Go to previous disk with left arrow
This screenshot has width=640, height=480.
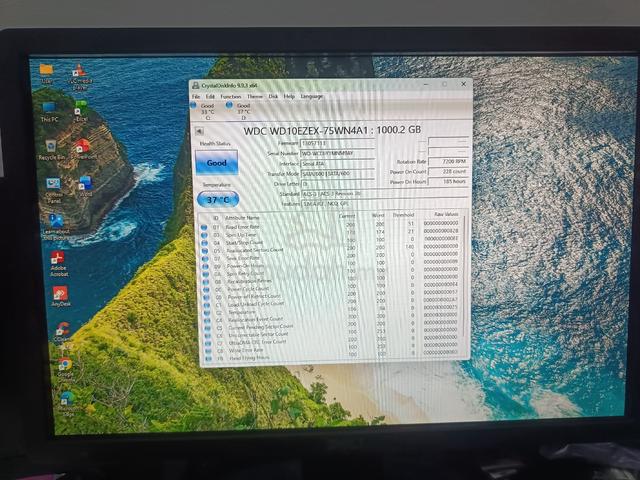[200, 131]
